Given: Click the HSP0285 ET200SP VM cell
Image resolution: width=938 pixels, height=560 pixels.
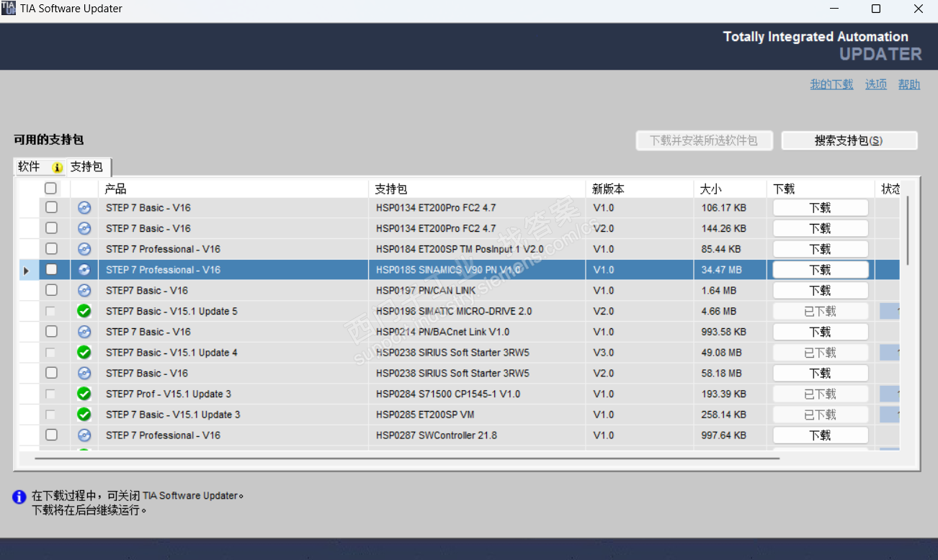Looking at the screenshot, I should point(477,415).
